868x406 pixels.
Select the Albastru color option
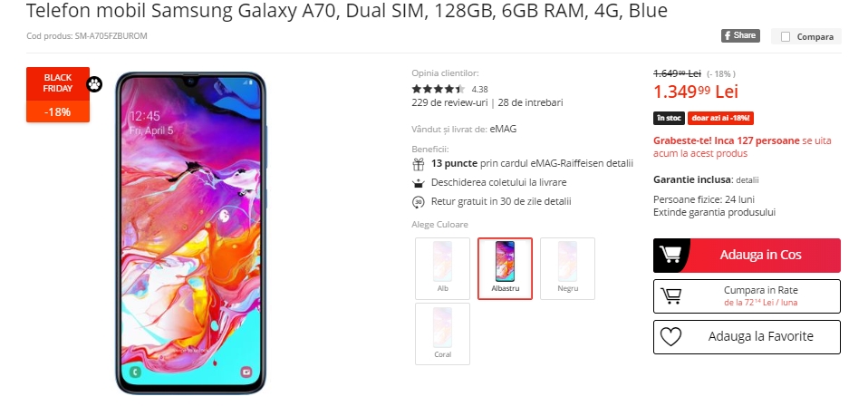pos(505,268)
